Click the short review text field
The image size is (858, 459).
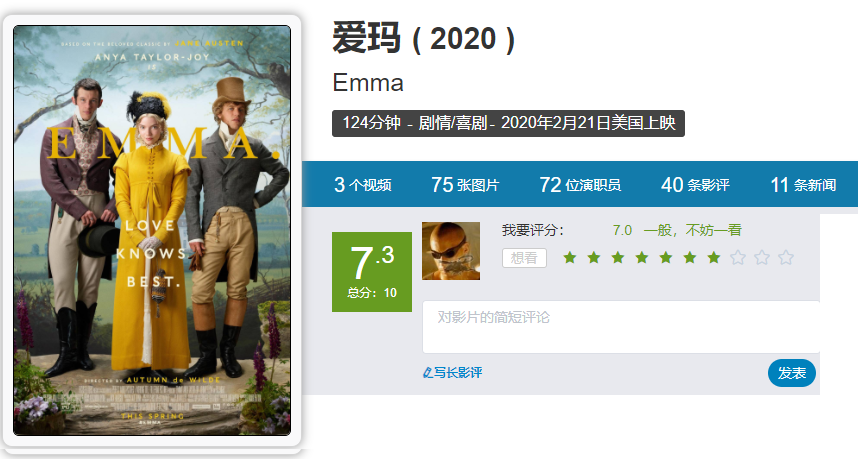621,327
